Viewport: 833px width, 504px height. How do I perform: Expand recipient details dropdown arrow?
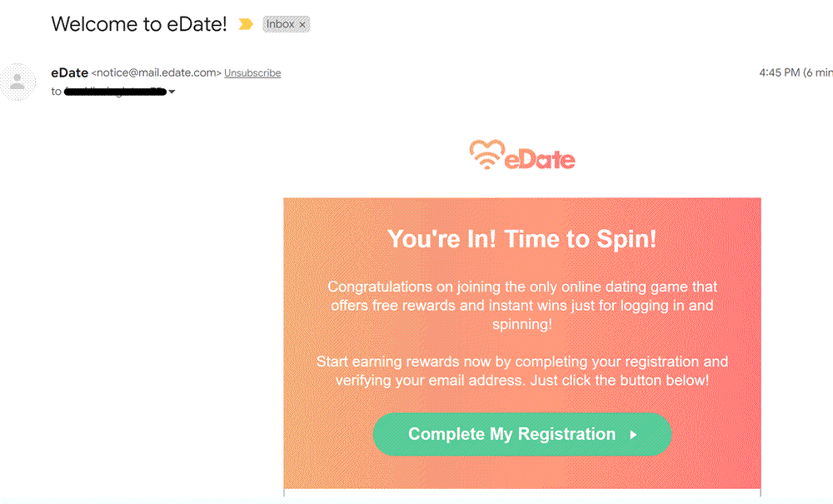click(172, 92)
